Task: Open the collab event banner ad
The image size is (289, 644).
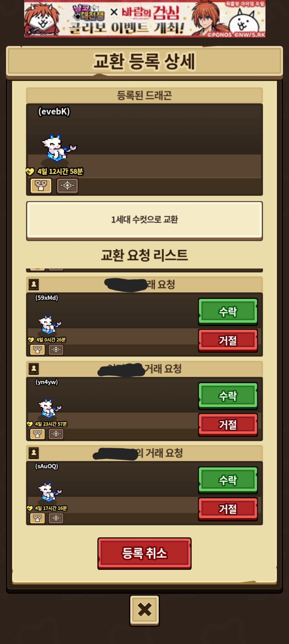Action: coord(145,19)
